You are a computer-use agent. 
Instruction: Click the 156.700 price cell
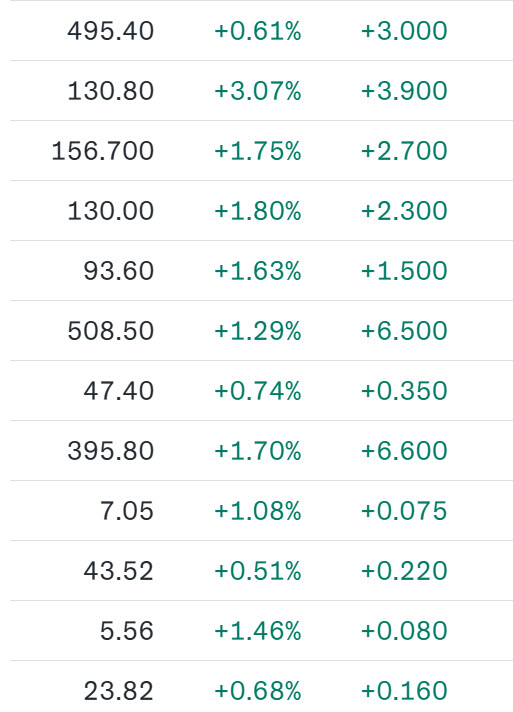pyautogui.click(x=103, y=151)
